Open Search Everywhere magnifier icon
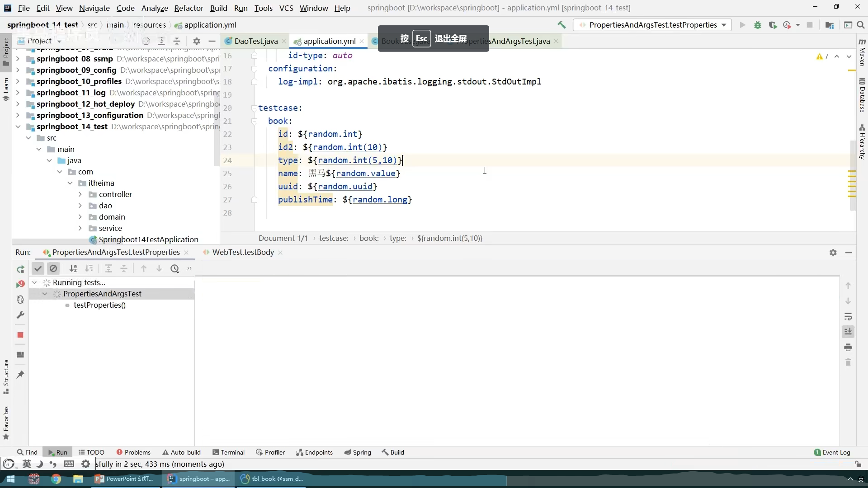 click(x=861, y=25)
